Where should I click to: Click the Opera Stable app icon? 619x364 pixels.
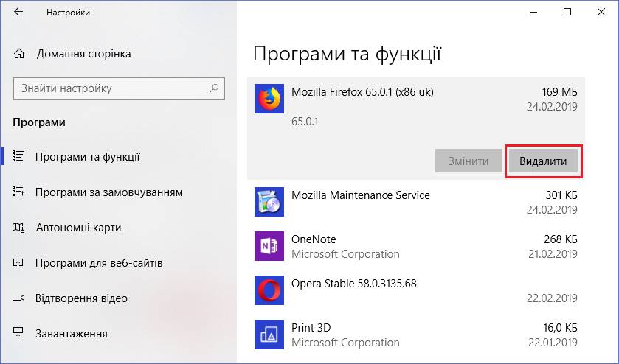click(269, 290)
